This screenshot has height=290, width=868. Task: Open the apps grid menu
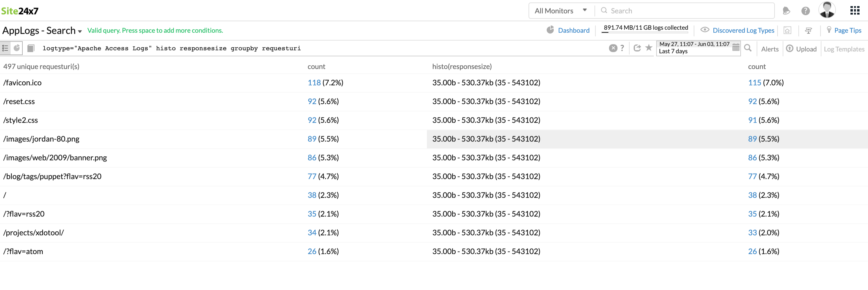pos(854,11)
